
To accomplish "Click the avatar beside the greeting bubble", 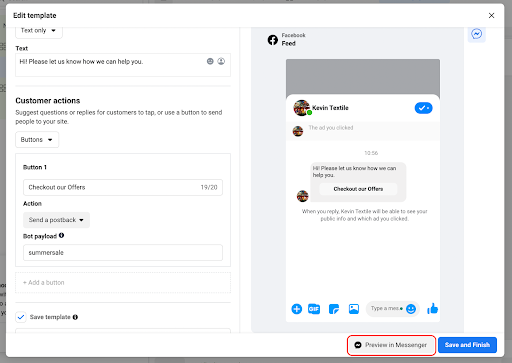I will [x=303, y=196].
